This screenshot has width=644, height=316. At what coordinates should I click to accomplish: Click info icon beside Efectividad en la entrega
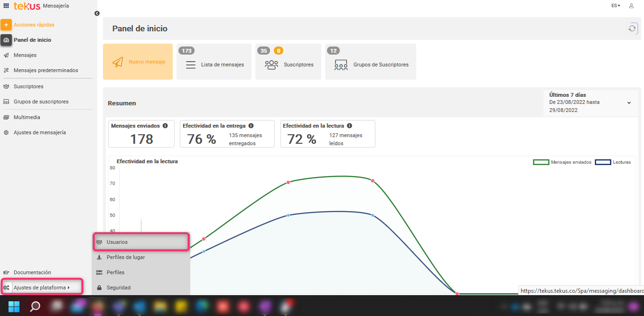[251, 126]
